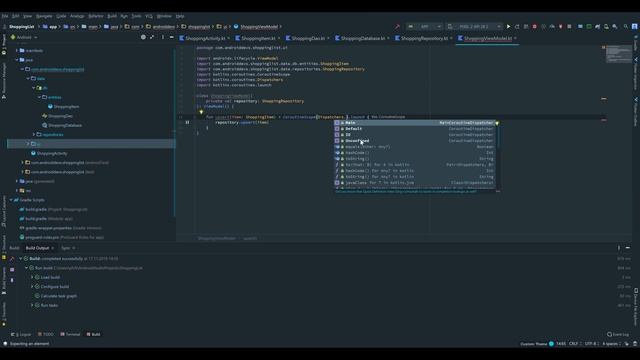Open the Terminal tool window button
The height and width of the screenshot is (360, 640).
pos(70,334)
